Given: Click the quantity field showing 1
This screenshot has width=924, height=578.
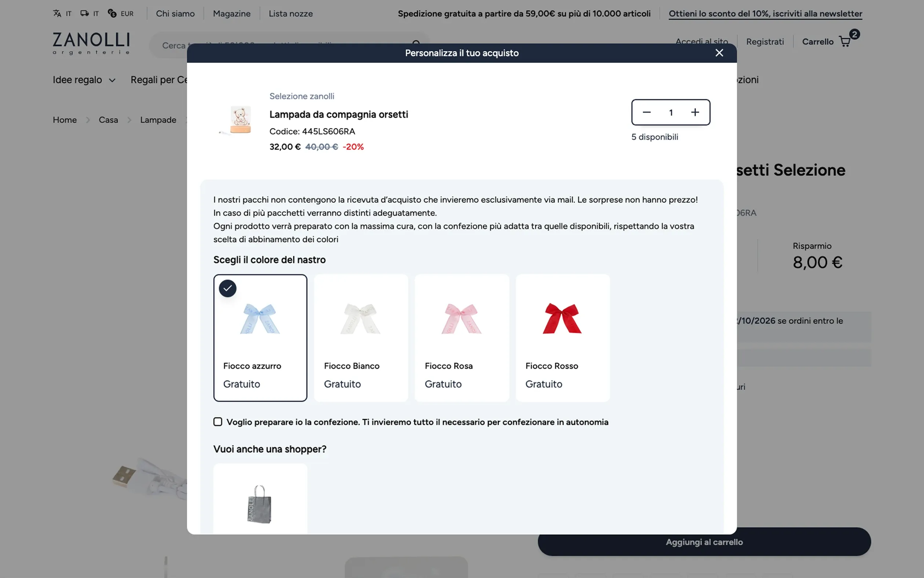Looking at the screenshot, I should pyautogui.click(x=671, y=112).
